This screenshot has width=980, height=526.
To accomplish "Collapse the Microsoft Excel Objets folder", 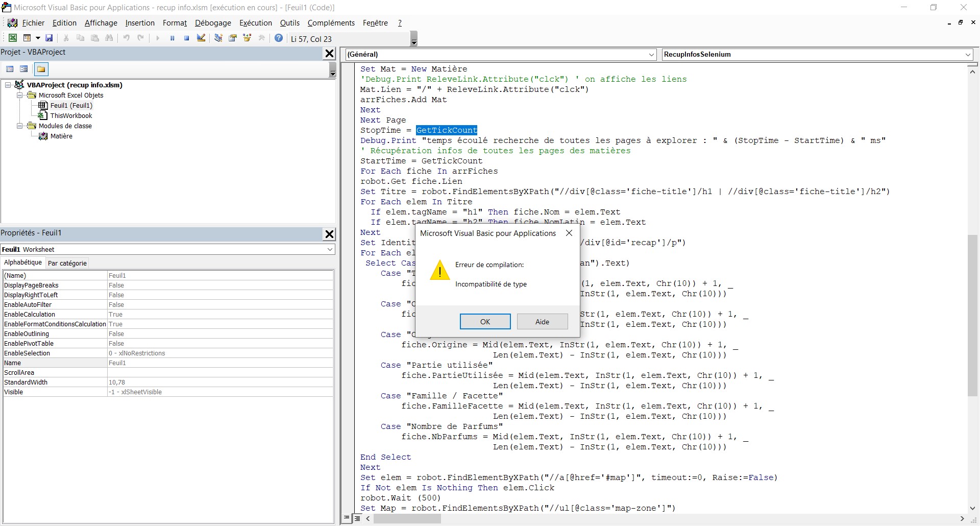I will click(x=19, y=95).
